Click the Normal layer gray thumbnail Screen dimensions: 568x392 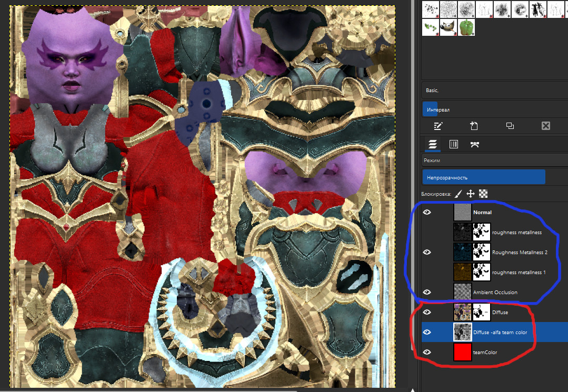pyautogui.click(x=463, y=212)
